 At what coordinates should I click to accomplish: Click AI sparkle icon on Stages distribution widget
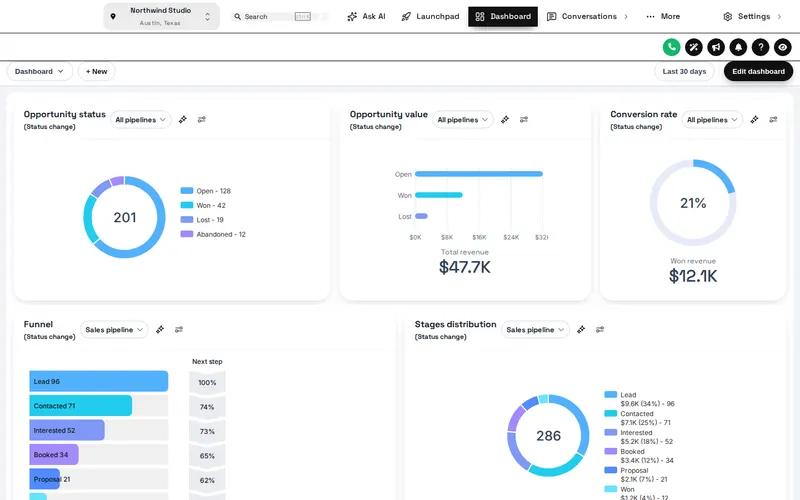pos(581,330)
